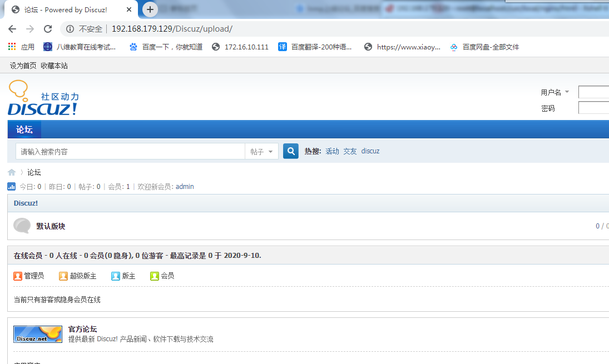
Task: Open the 百度一下 bookmark
Action: pos(166,47)
